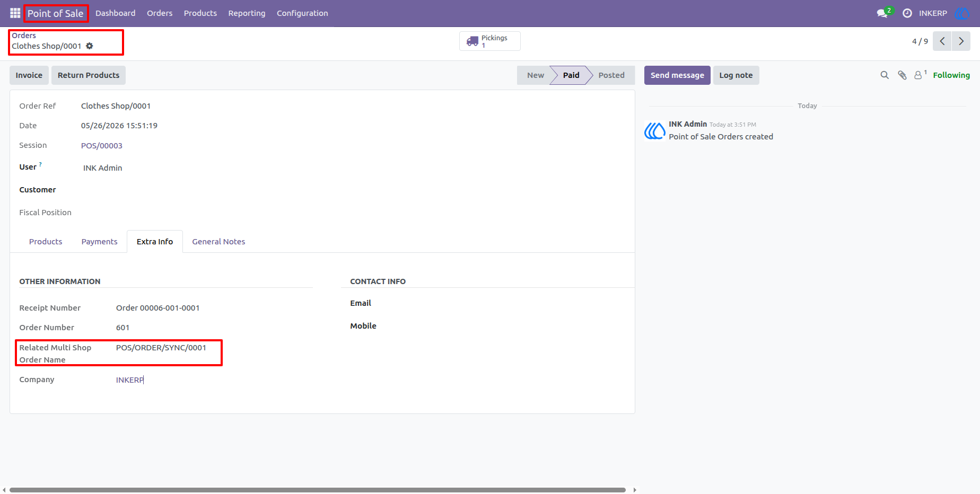Go to next record arrow
Viewport: 980px width, 494px height.
(x=961, y=41)
